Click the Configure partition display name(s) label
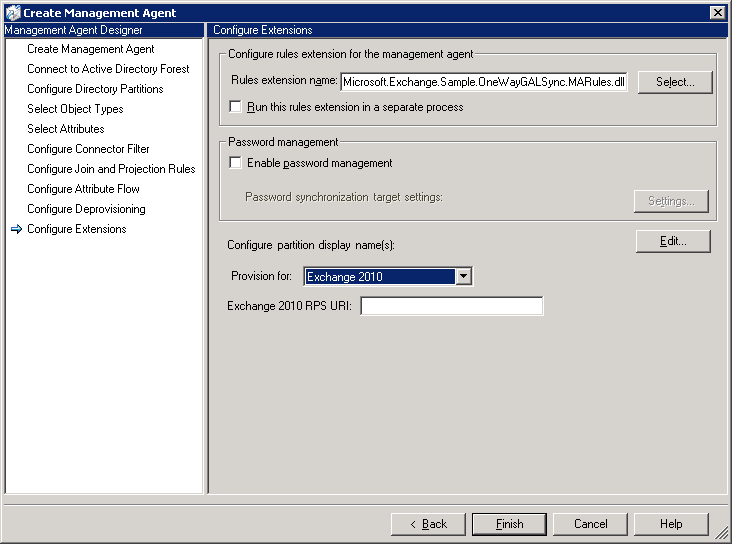Viewport: 732px width, 544px height. [311, 245]
